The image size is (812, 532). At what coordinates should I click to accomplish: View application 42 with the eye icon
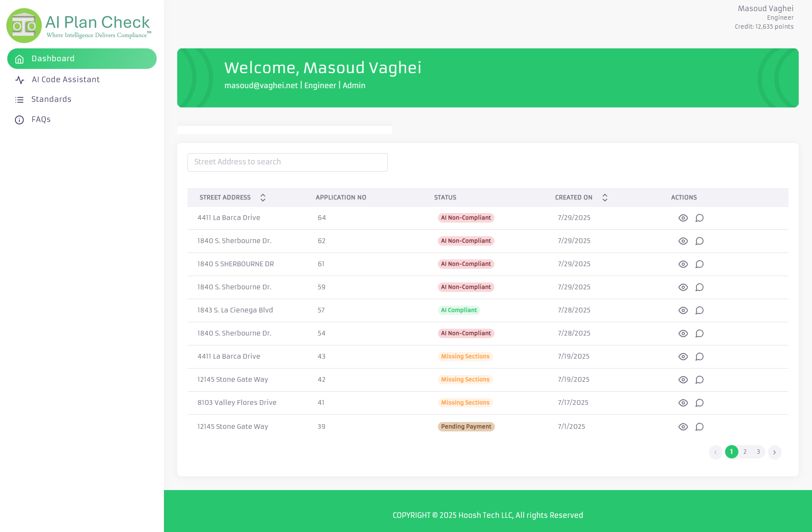(x=683, y=380)
